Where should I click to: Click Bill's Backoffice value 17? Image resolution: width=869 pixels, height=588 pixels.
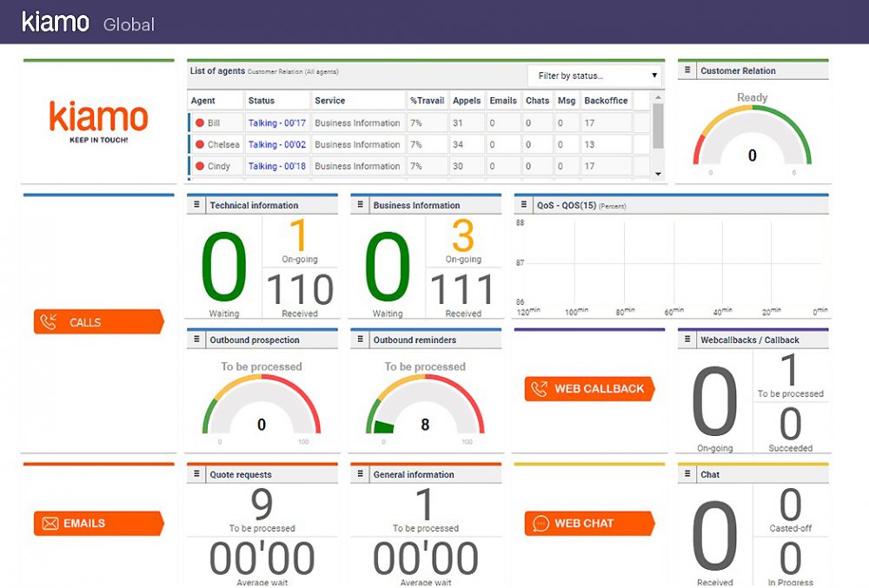[x=589, y=123]
